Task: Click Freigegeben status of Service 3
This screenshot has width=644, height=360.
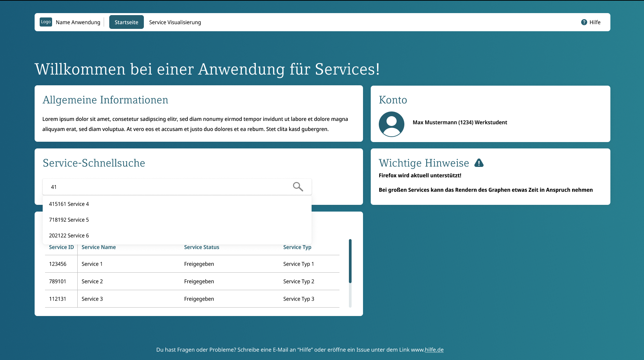Action: click(x=199, y=299)
